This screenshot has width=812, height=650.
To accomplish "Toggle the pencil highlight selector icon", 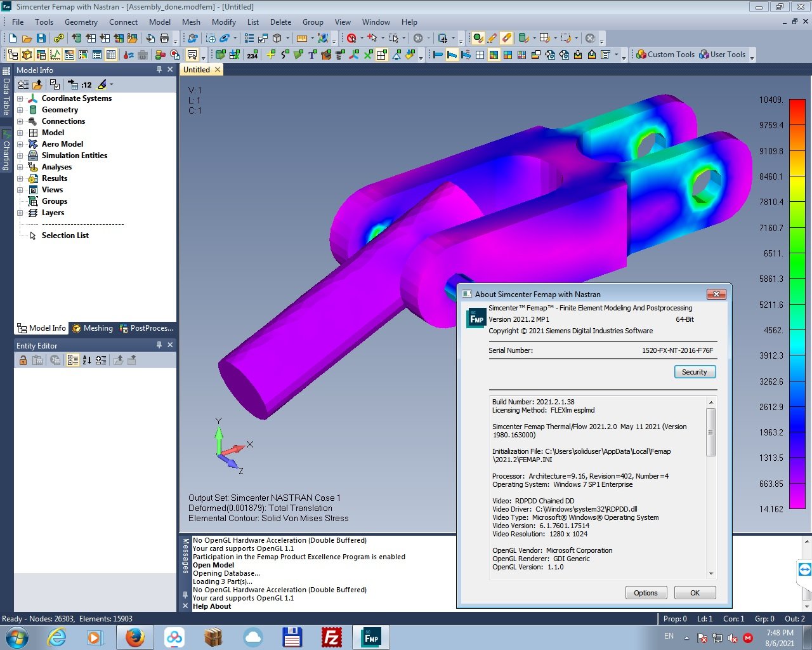I will 492,39.
